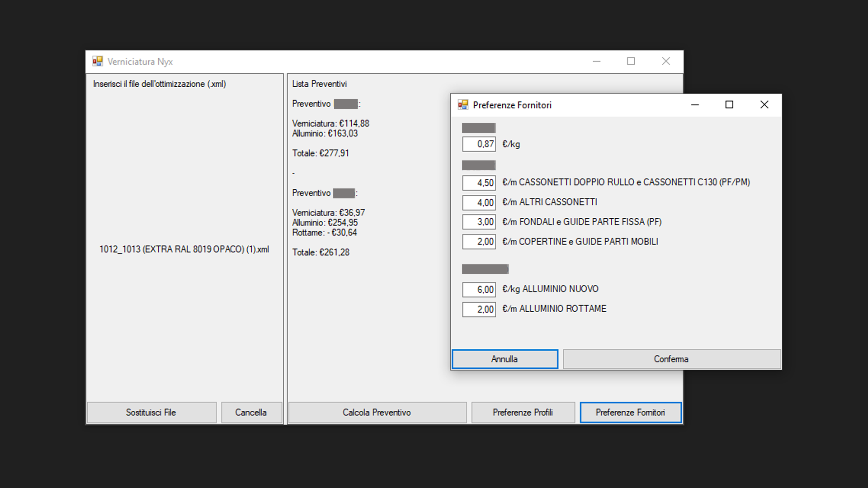Run Calcola Preventivo
This screenshot has width=868, height=488.
pos(377,413)
